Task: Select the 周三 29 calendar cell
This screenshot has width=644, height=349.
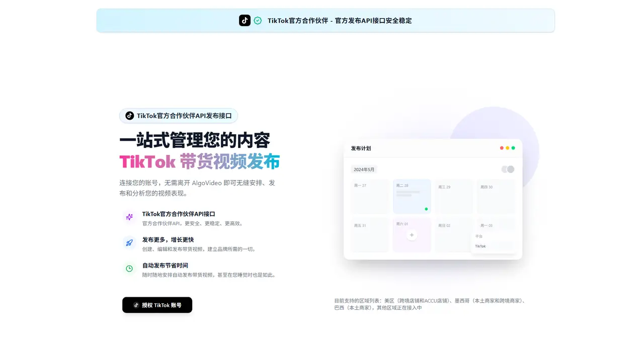Action: coord(454,197)
